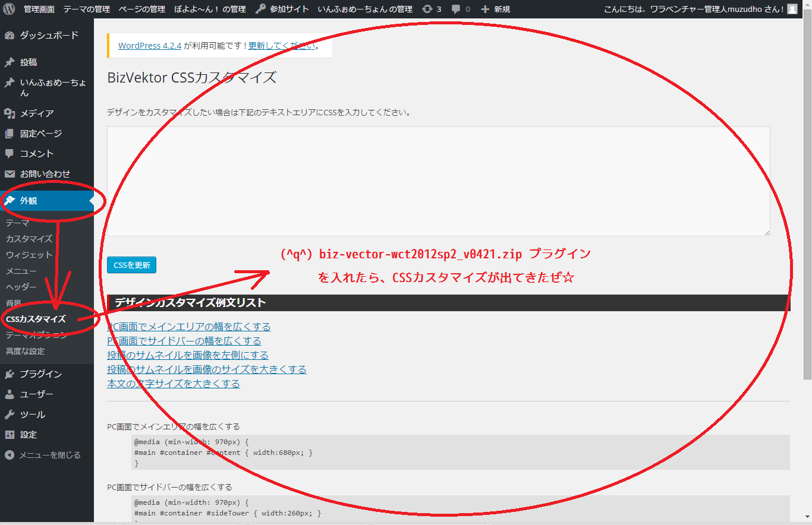Click the ユーザー person icon
This screenshot has width=812, height=525.
tap(10, 394)
